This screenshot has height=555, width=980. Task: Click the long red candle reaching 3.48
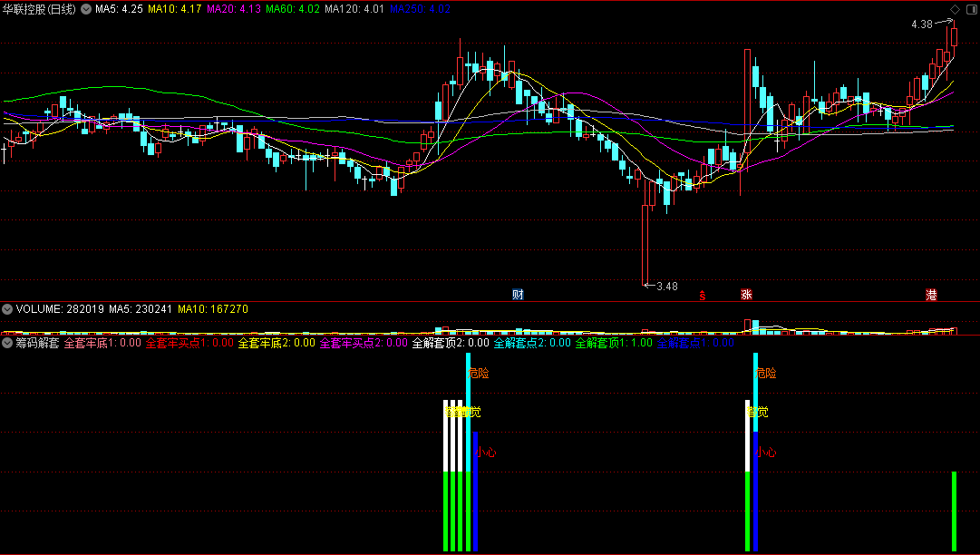645,244
